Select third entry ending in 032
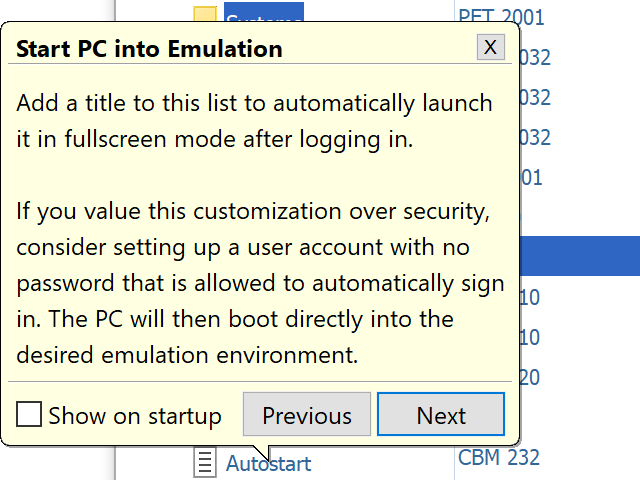 click(535, 137)
